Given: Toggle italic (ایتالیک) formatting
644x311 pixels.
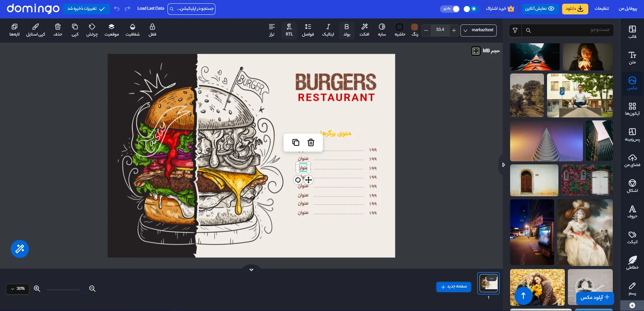Looking at the screenshot, I should (328, 30).
